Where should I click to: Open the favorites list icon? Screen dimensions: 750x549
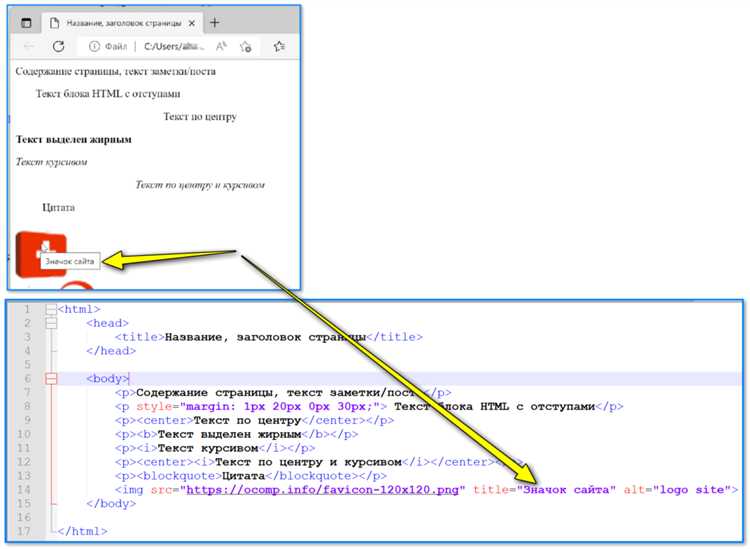pyautogui.click(x=279, y=46)
